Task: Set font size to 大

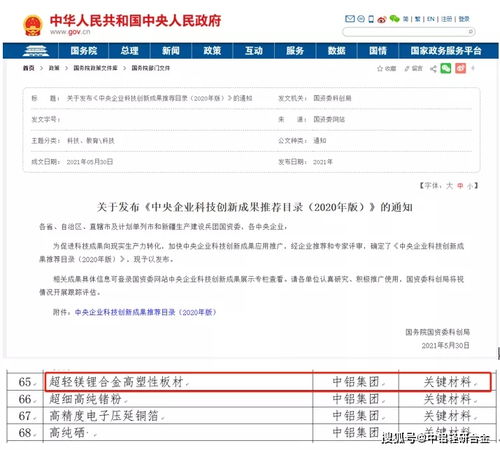Action: point(449,186)
